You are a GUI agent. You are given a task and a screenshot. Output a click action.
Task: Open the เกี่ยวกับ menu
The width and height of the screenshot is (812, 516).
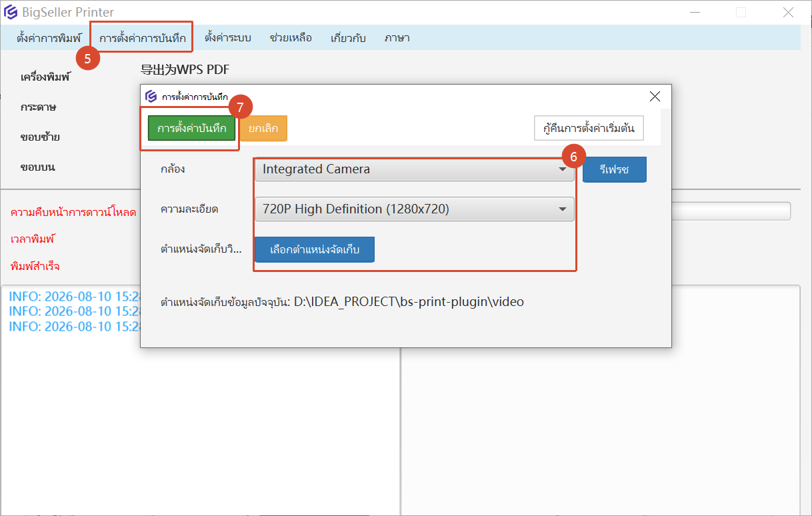pyautogui.click(x=348, y=38)
